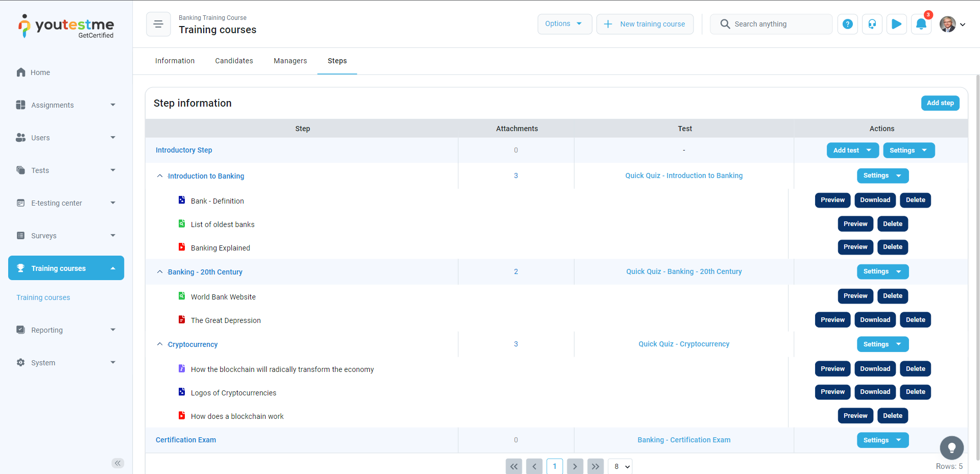Collapse sidebar with double-chevron icon
The height and width of the screenshot is (474, 980).
point(118,463)
